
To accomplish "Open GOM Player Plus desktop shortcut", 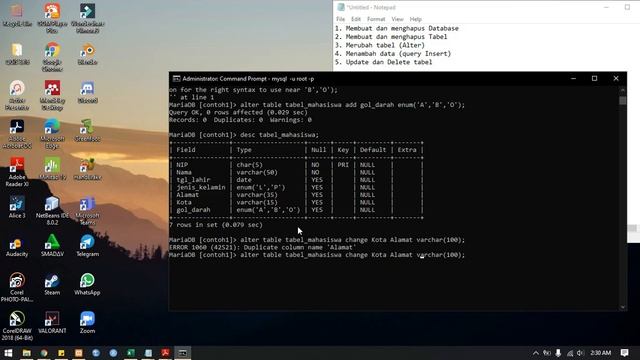I will coord(52,18).
